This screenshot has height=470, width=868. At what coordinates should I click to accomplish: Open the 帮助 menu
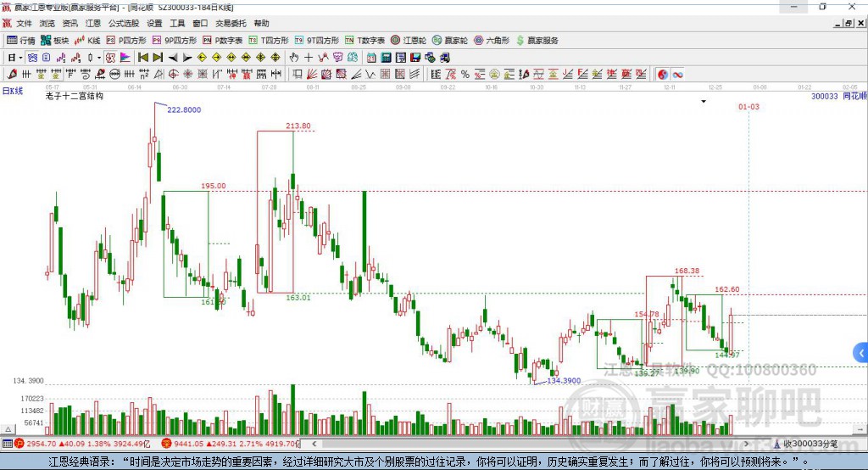point(261,23)
